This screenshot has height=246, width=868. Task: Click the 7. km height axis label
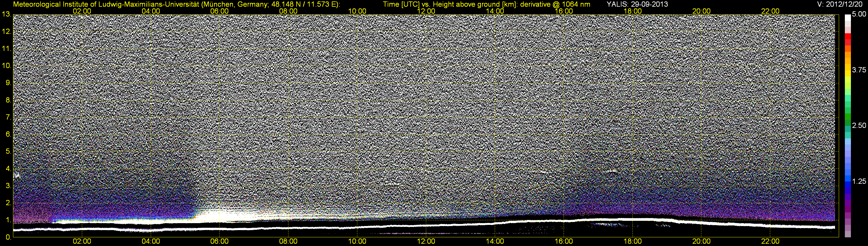click(x=8, y=117)
